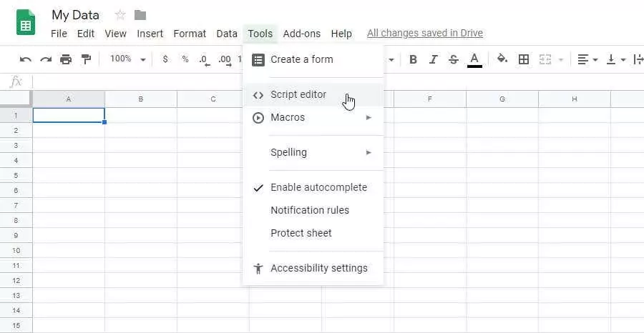The width and height of the screenshot is (644, 333).
Task: Open the Data menu
Action: tap(227, 34)
